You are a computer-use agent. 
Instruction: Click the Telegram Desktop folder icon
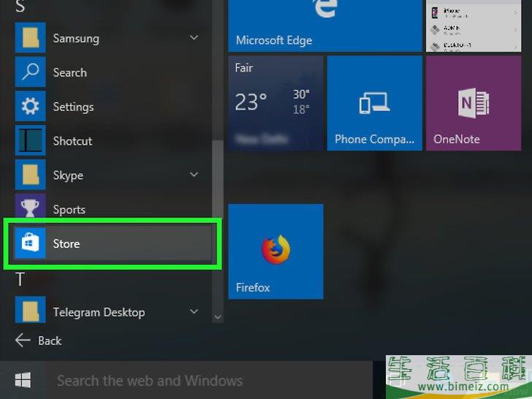30,310
